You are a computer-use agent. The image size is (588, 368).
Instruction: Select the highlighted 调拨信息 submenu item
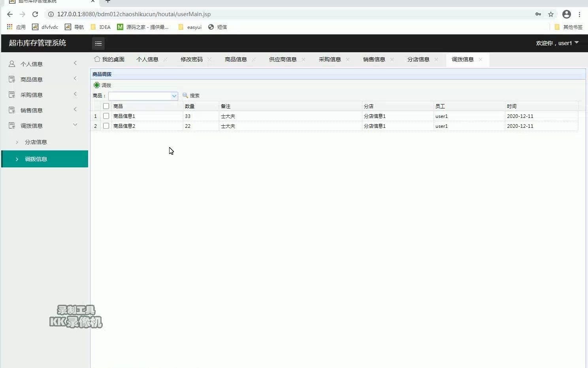[45, 159]
